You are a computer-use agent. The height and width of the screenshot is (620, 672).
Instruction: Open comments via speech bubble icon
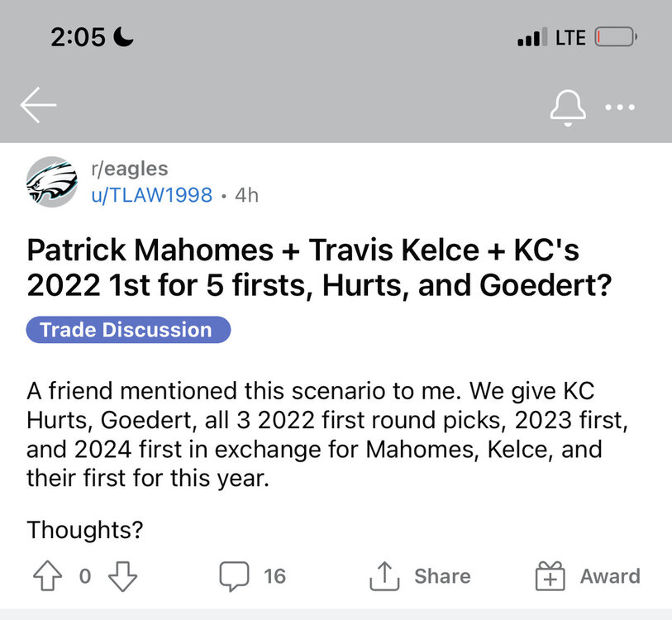pyautogui.click(x=234, y=576)
